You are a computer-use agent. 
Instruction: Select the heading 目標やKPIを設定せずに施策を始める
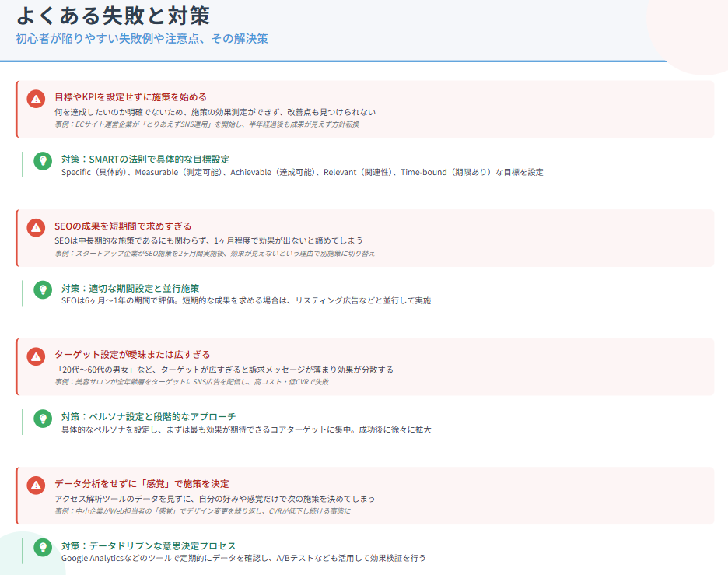coord(131,97)
